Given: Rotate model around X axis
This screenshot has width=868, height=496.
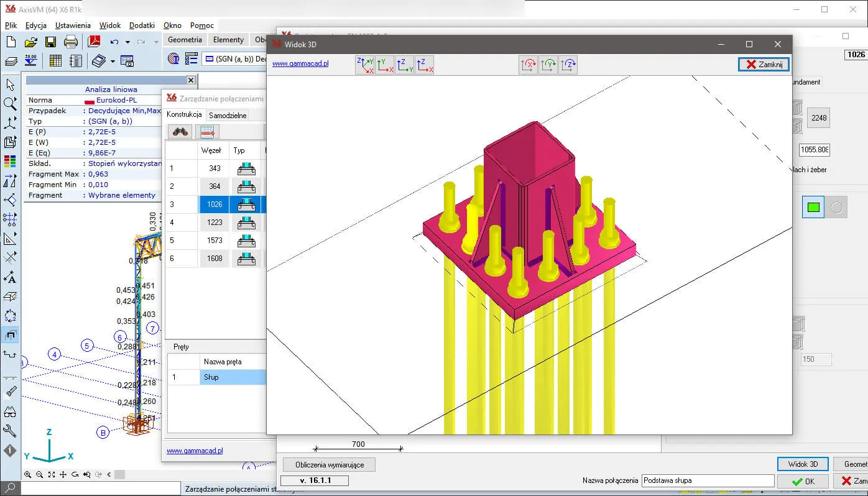Looking at the screenshot, I should 528,65.
